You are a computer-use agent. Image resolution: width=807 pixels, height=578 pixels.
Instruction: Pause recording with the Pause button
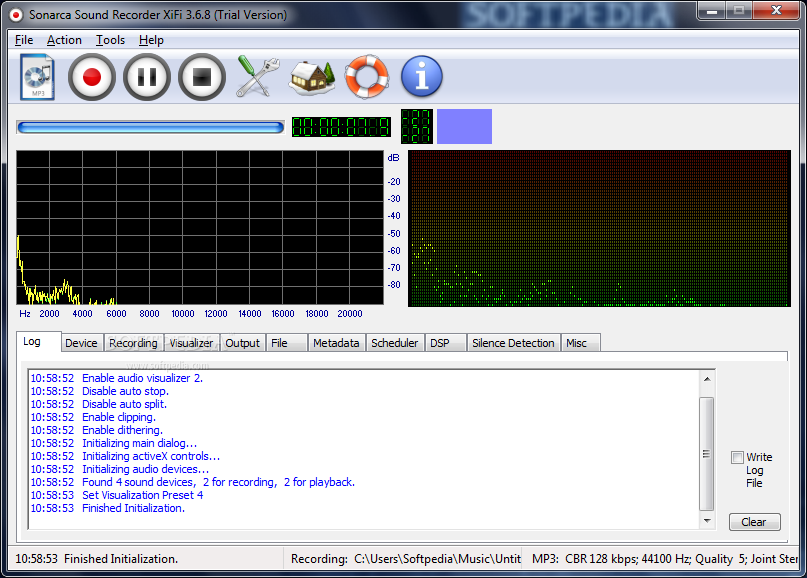pyautogui.click(x=147, y=77)
